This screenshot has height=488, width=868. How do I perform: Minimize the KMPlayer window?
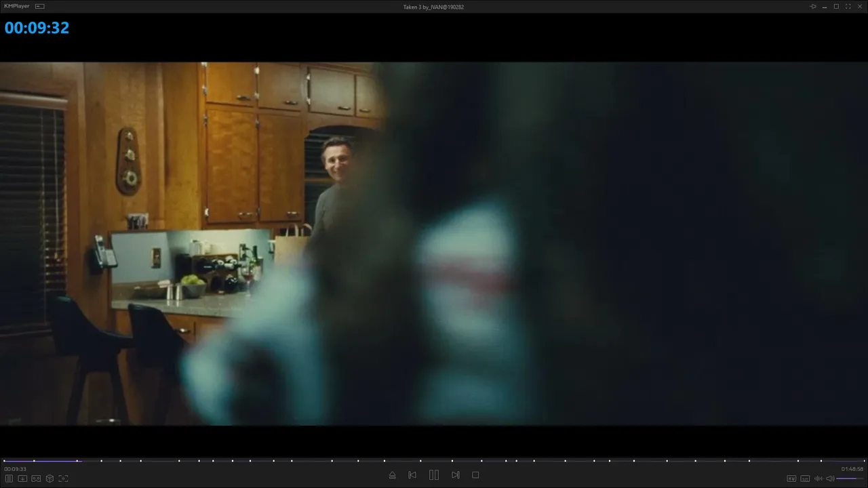[x=825, y=6]
